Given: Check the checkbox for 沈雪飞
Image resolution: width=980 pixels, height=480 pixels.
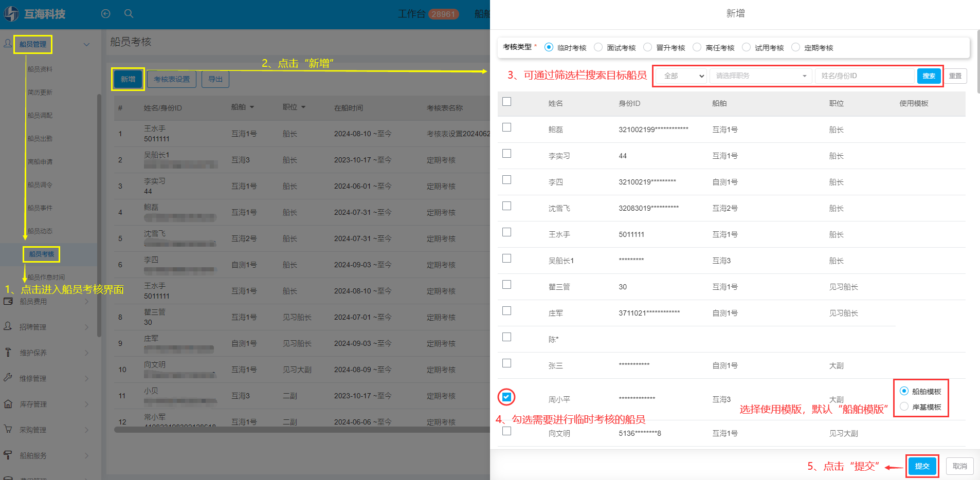Looking at the screenshot, I should tap(506, 206).
